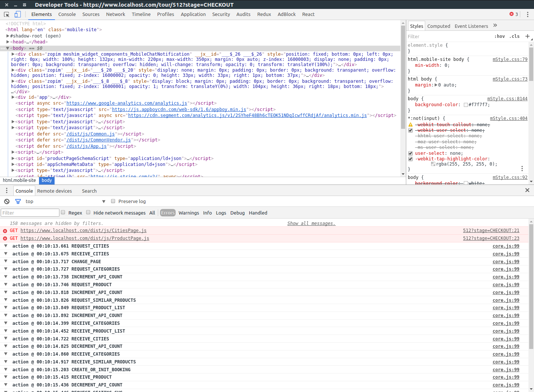Show more Styles pane tabs chevron
The height and width of the screenshot is (392, 534).
point(495,26)
